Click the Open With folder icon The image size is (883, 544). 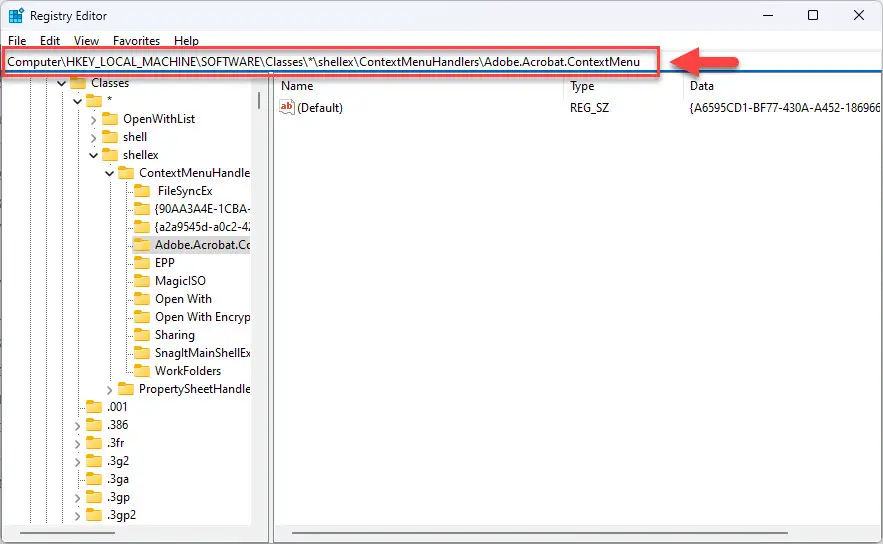pos(142,299)
